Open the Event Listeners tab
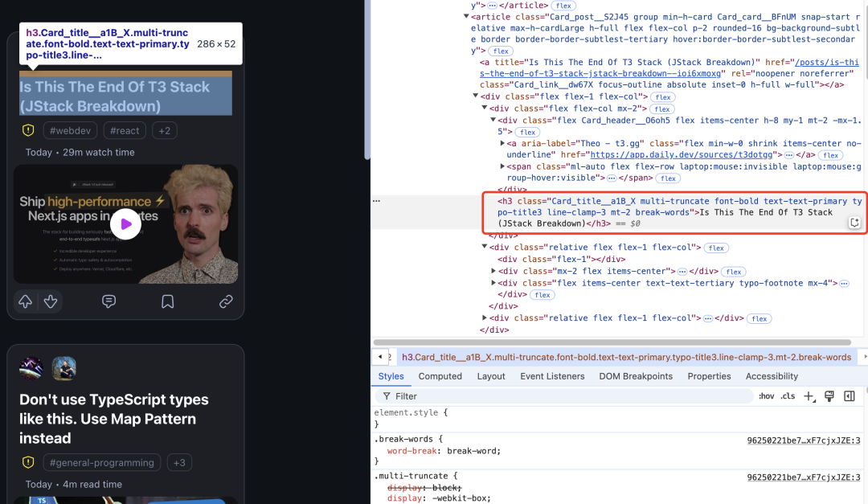 [x=552, y=376]
